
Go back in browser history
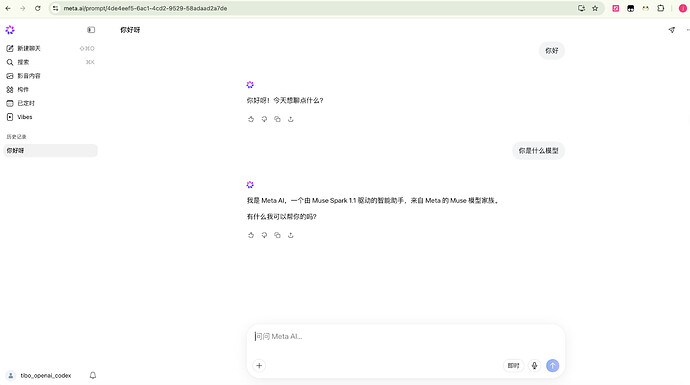coord(8,8)
